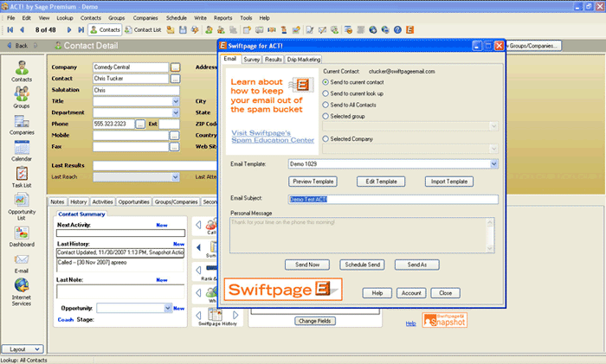606x364 pixels.
Task: Open the Schedule menu
Action: [x=177, y=18]
